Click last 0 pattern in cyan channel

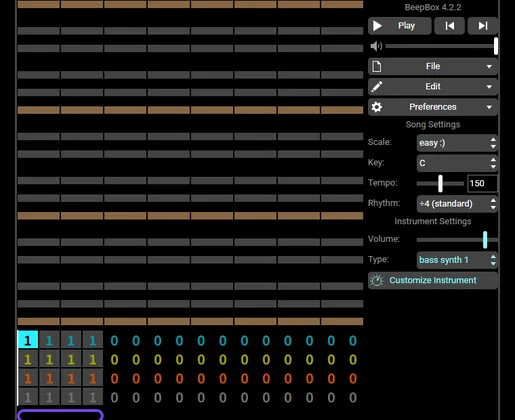coord(353,341)
